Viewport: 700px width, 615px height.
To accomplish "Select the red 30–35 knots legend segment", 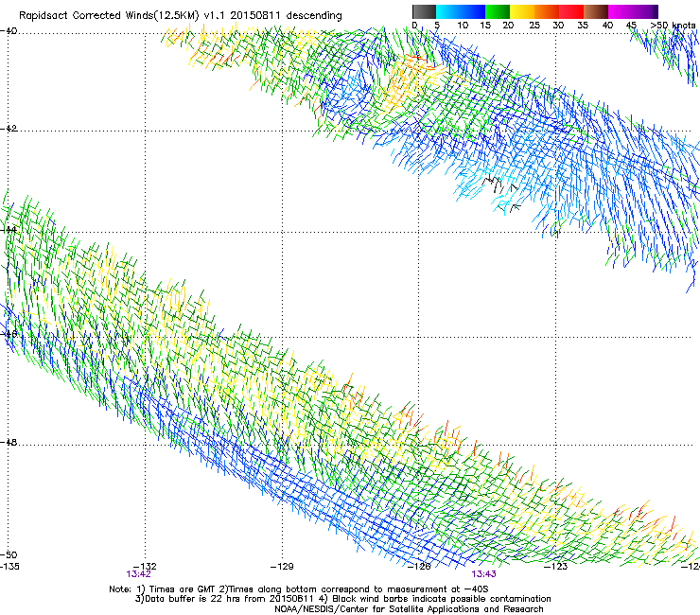I will pos(571,11).
